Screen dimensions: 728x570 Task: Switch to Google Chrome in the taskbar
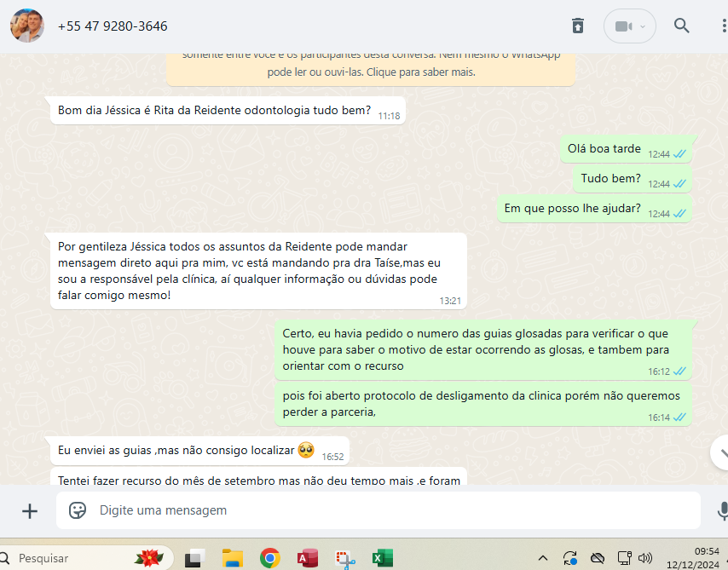click(270, 558)
